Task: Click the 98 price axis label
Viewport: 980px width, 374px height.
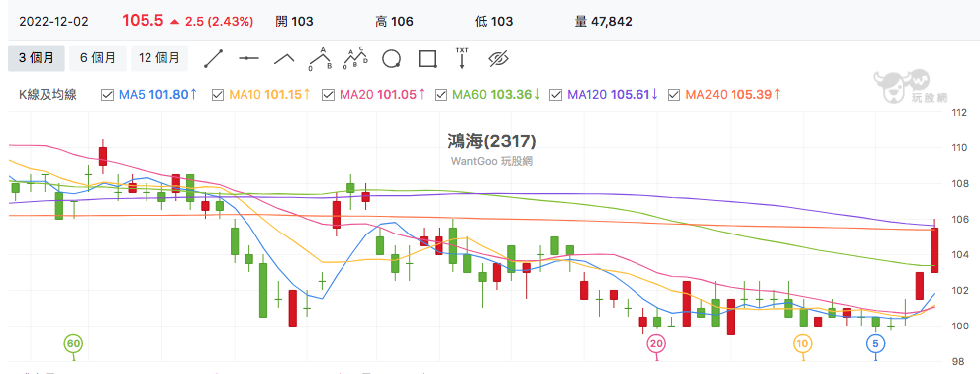Action: tap(959, 361)
